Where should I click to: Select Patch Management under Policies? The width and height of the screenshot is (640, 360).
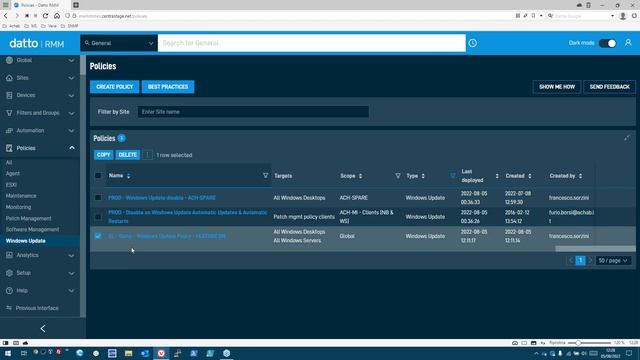click(29, 218)
